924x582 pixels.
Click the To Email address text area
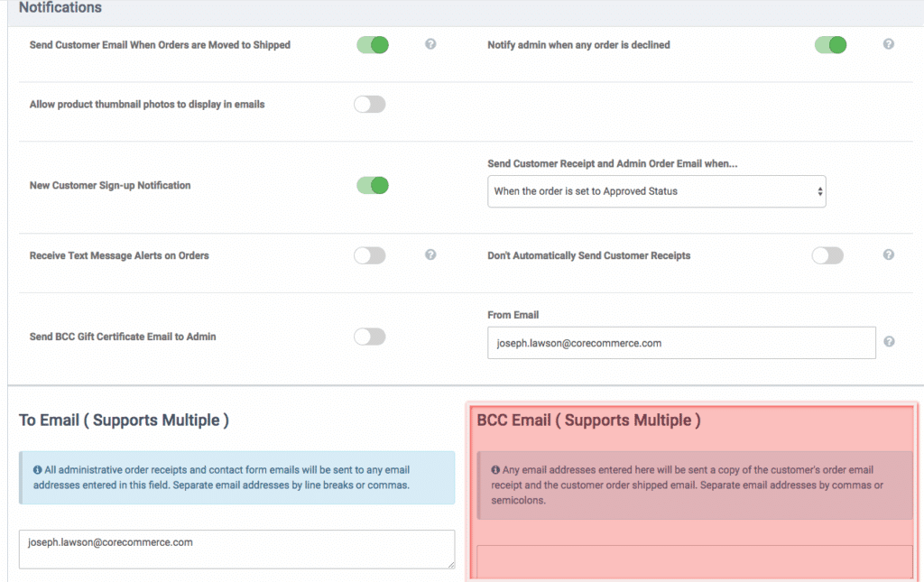point(236,549)
